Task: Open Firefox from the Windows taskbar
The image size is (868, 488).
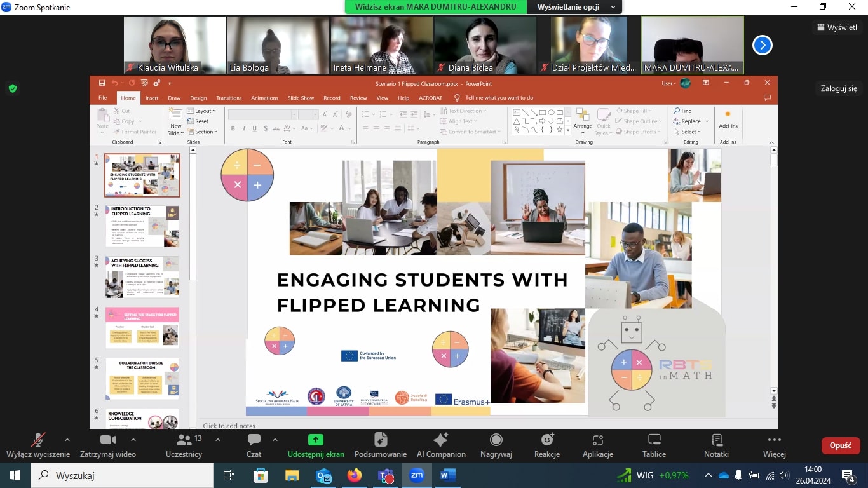Action: [x=354, y=475]
